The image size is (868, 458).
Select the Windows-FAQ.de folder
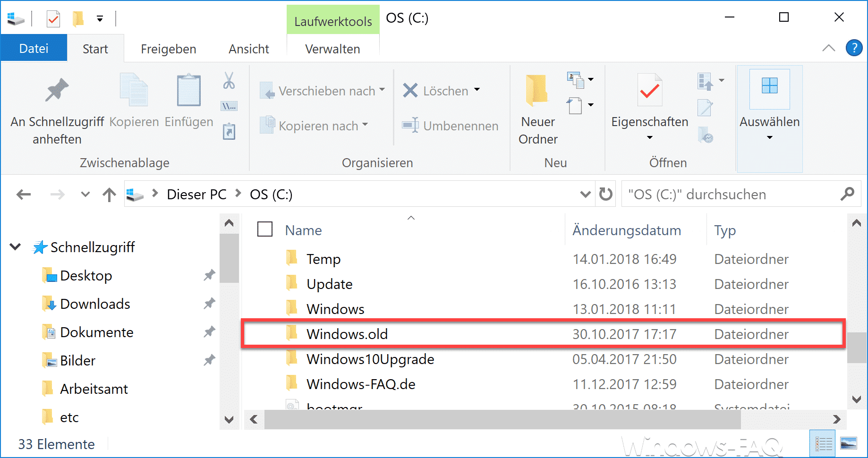[x=543, y=384]
